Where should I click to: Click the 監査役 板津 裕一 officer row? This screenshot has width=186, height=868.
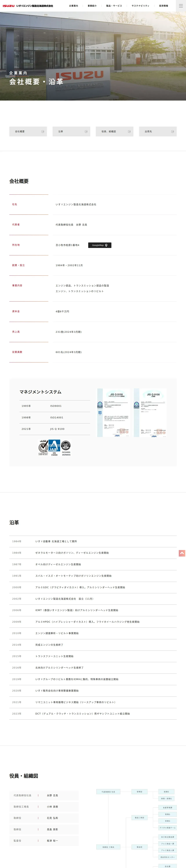coord(44,840)
